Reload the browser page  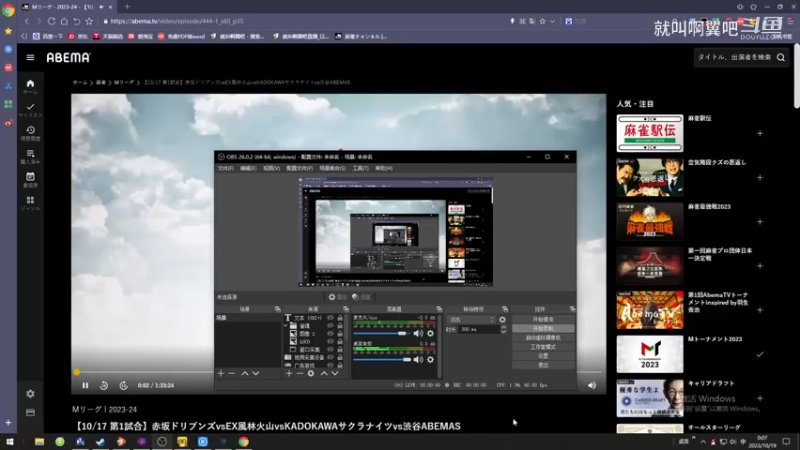coord(52,21)
